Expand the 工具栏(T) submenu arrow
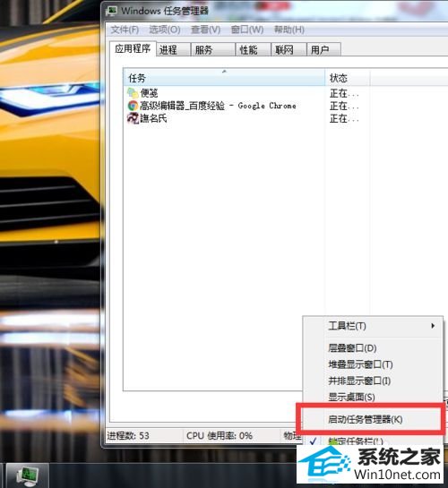The width and height of the screenshot is (448, 488). point(433,326)
